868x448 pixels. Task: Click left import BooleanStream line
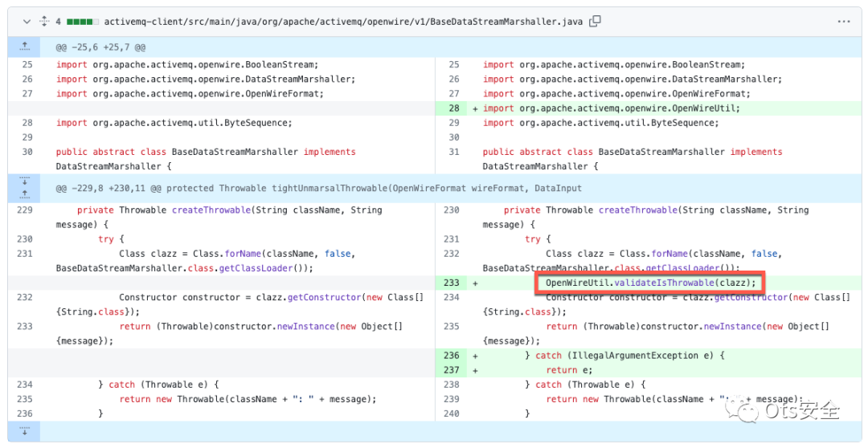coord(187,65)
